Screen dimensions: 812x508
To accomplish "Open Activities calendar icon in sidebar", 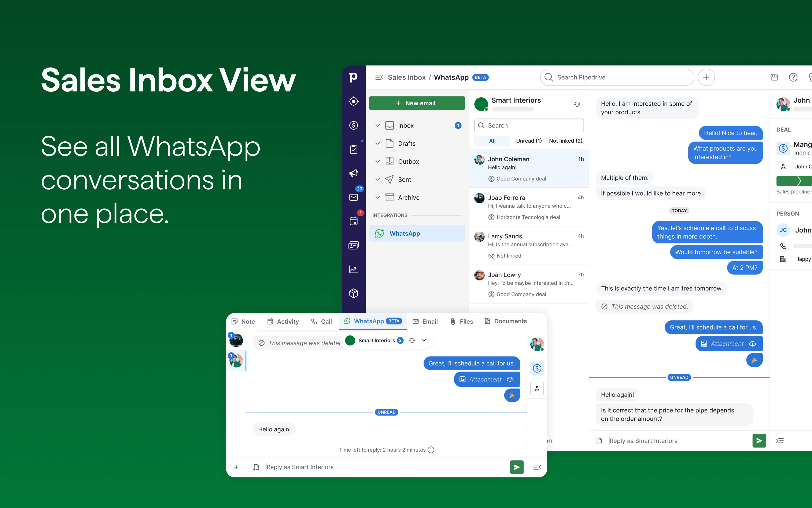I will coord(353,221).
